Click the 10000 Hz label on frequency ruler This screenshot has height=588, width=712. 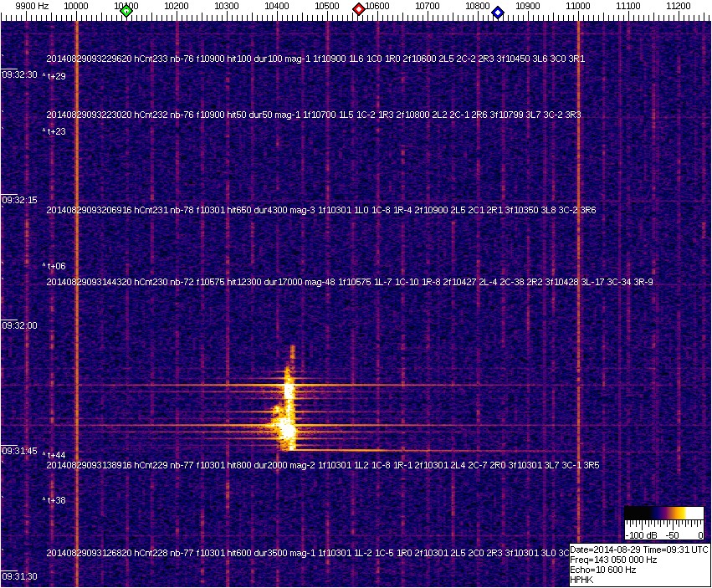[76, 6]
